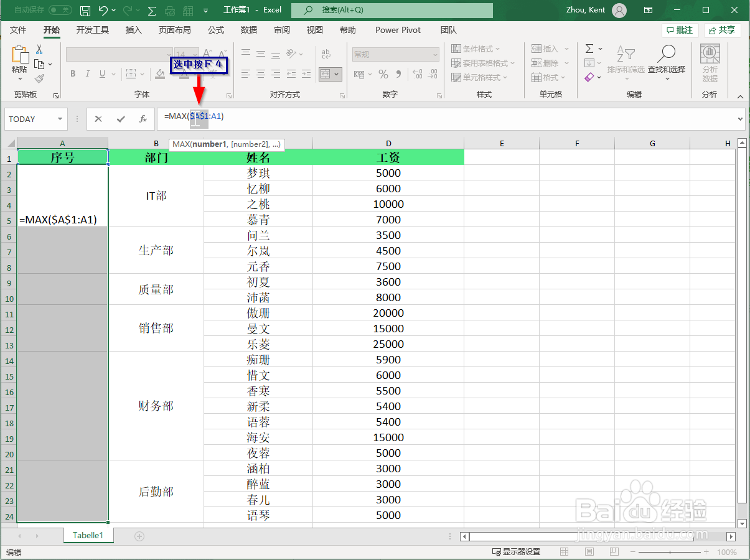Click the Fill Color bucket icon
Screen dimensions: 750x560
pyautogui.click(x=160, y=74)
